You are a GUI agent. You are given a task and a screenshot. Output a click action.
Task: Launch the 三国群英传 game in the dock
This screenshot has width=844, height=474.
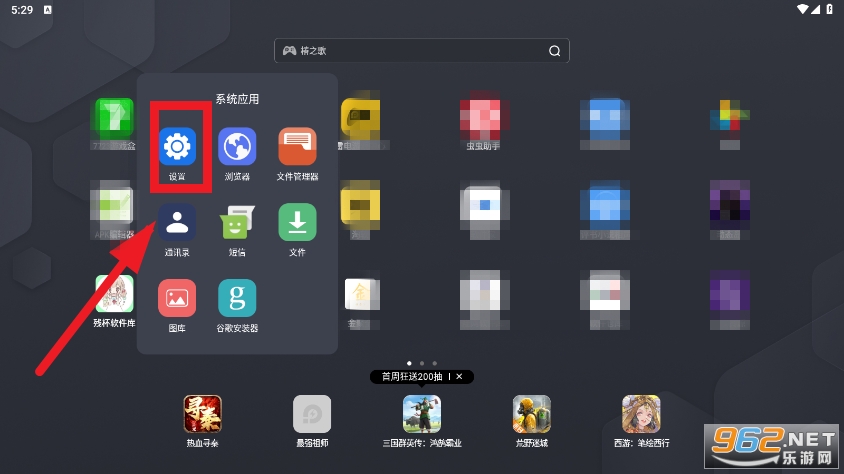tap(422, 414)
